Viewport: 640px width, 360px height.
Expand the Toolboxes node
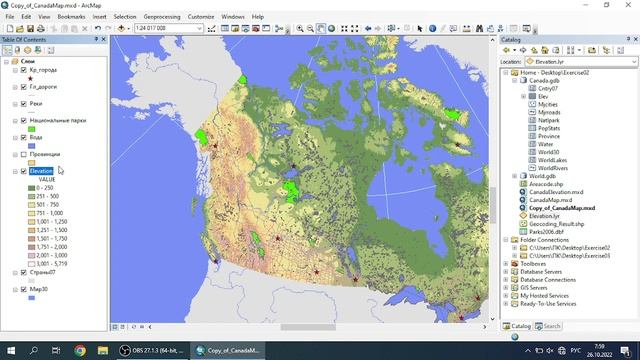pyautogui.click(x=506, y=264)
